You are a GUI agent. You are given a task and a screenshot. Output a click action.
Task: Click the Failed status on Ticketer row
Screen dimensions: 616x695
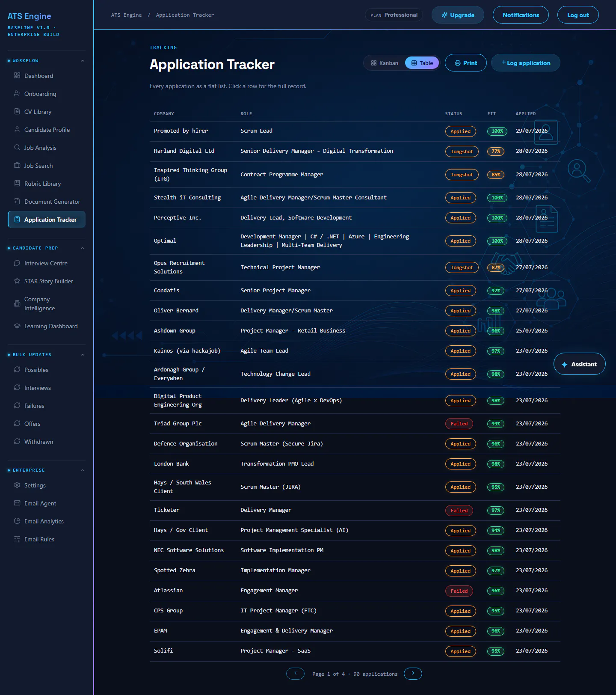click(459, 510)
